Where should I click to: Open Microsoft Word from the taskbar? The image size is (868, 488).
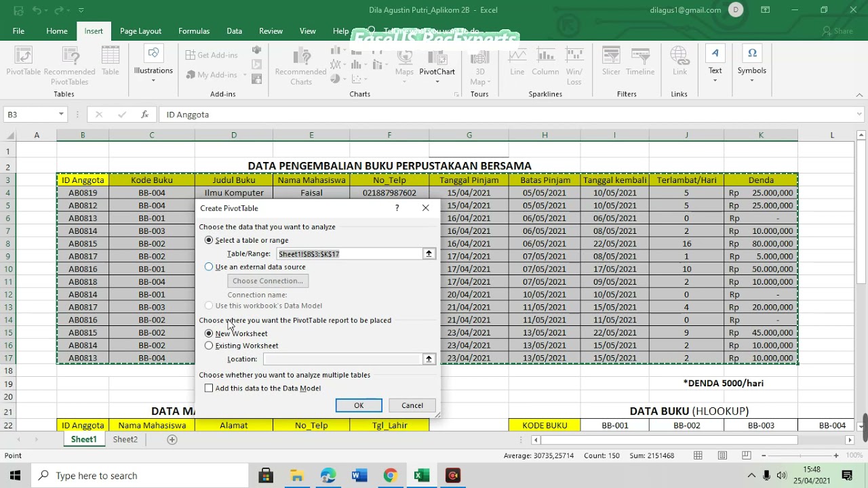[x=359, y=476]
